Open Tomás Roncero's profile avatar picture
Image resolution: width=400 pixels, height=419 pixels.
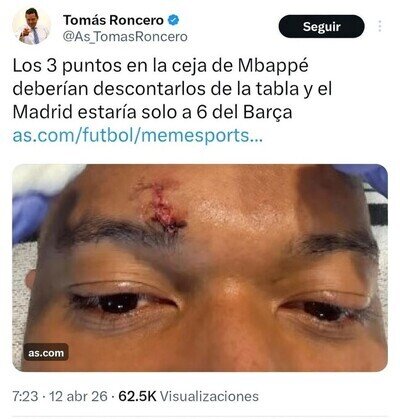click(x=32, y=26)
